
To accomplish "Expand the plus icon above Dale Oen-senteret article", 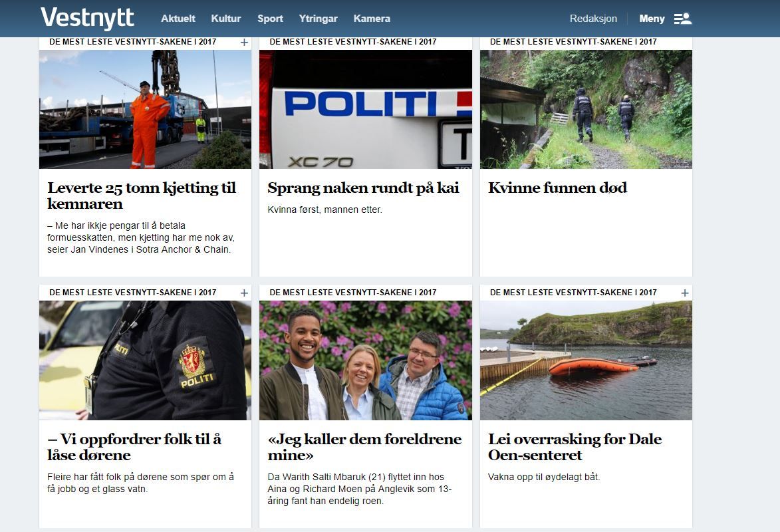I will [x=685, y=293].
